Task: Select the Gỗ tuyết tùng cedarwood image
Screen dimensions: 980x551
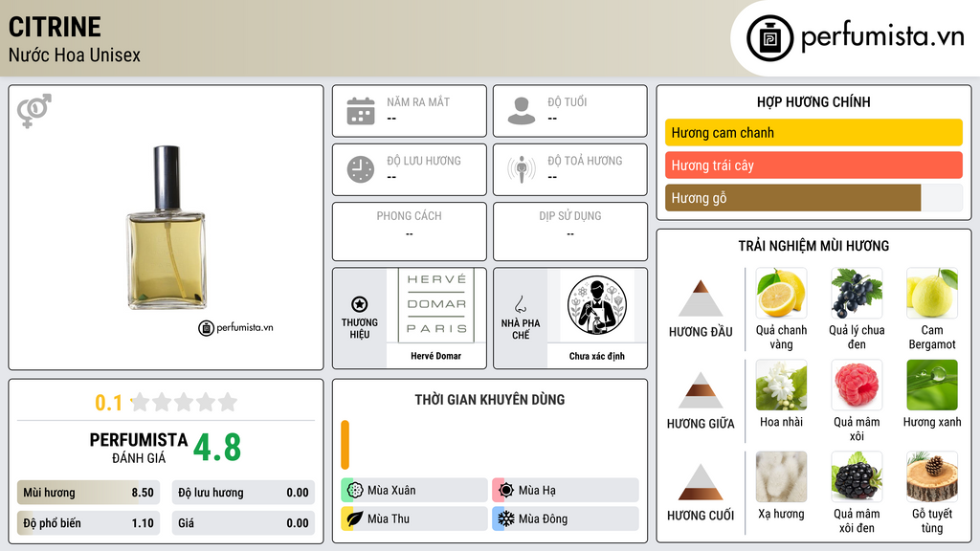Action: 932,476
